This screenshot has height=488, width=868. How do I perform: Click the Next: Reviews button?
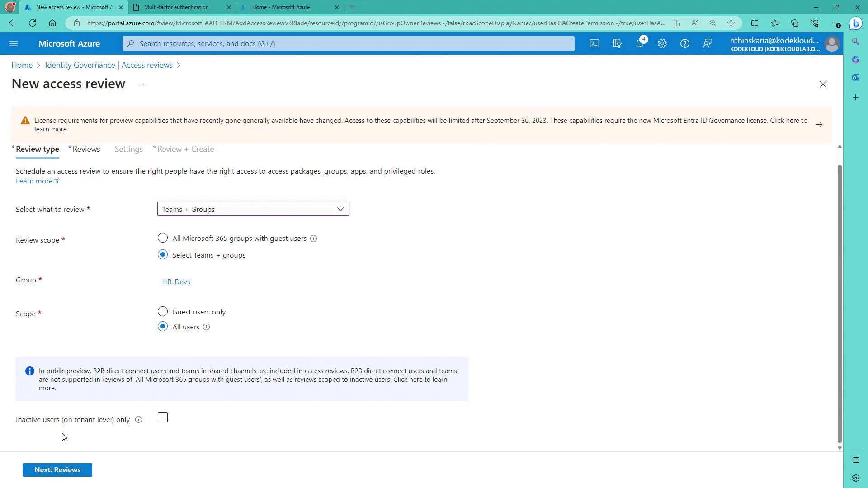57,470
